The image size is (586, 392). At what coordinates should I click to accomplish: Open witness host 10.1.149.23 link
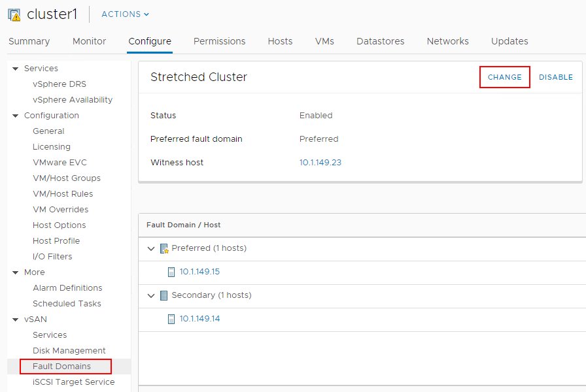tap(320, 163)
